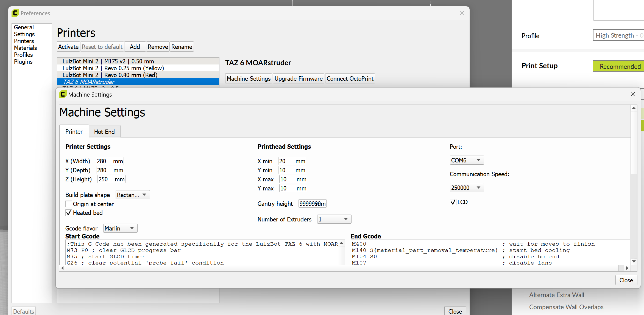Click the Cura logo icon in Machine Settings title bar

(63, 94)
